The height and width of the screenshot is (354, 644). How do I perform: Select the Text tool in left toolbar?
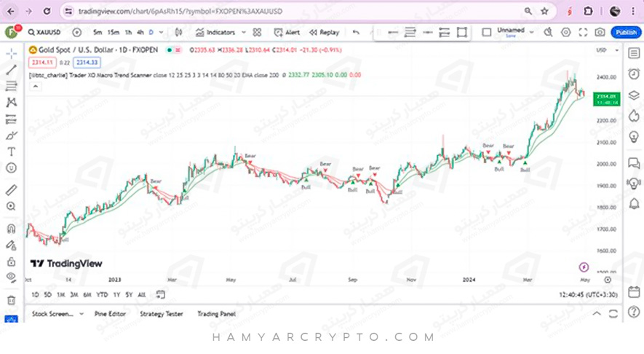click(11, 152)
